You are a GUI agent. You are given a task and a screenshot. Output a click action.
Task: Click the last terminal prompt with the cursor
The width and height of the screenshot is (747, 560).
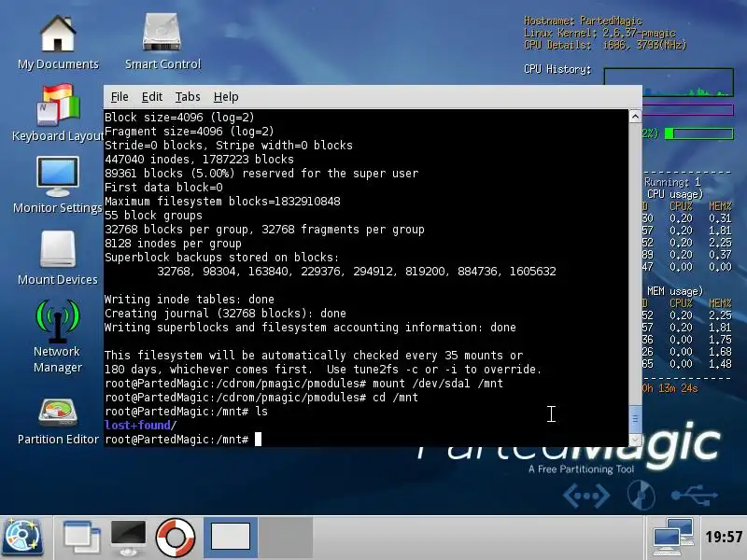coord(183,439)
